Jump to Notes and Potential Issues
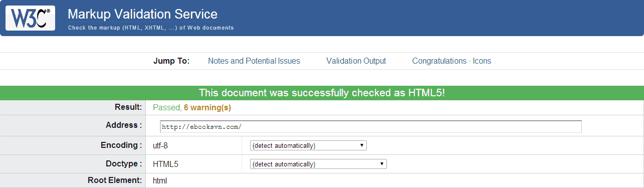Screen dimensions: 644x188 254,61
